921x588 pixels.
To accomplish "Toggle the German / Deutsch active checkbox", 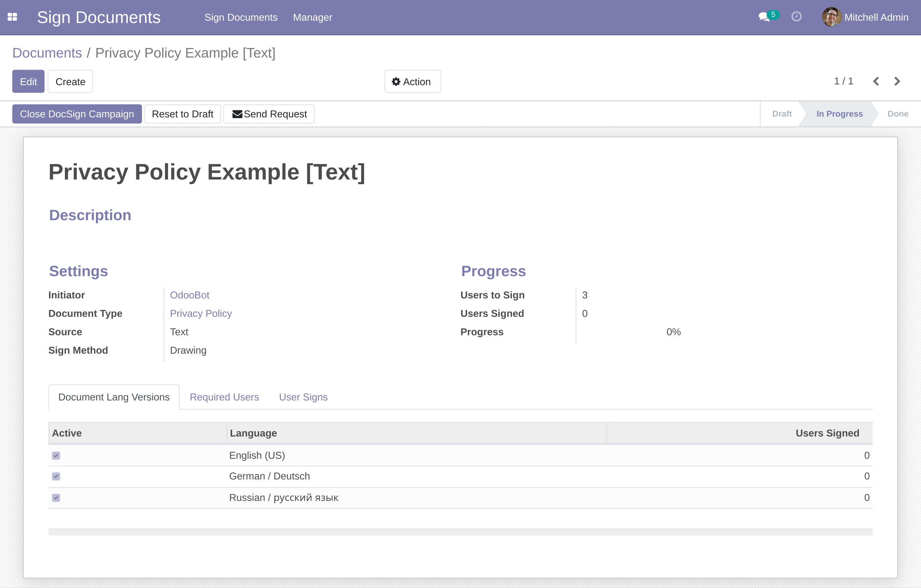I will coord(56,476).
